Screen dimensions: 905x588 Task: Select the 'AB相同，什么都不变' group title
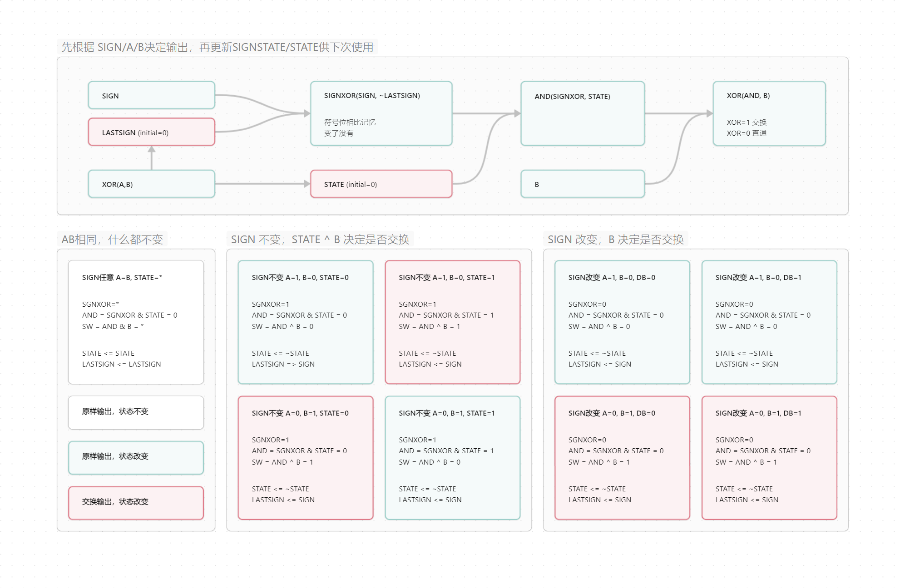112,239
